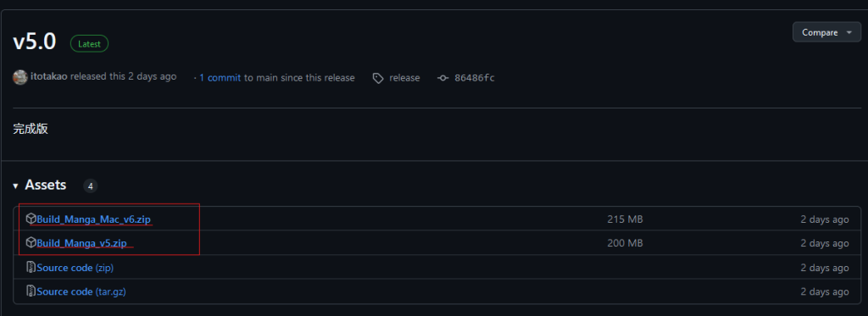This screenshot has height=316, width=868.
Task: Download Build_Manga_v5.zip
Action: (82, 243)
